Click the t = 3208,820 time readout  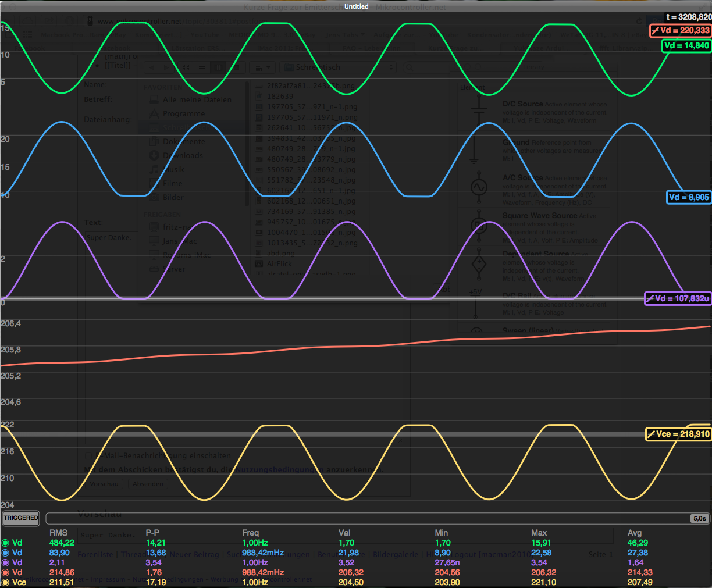coord(689,17)
